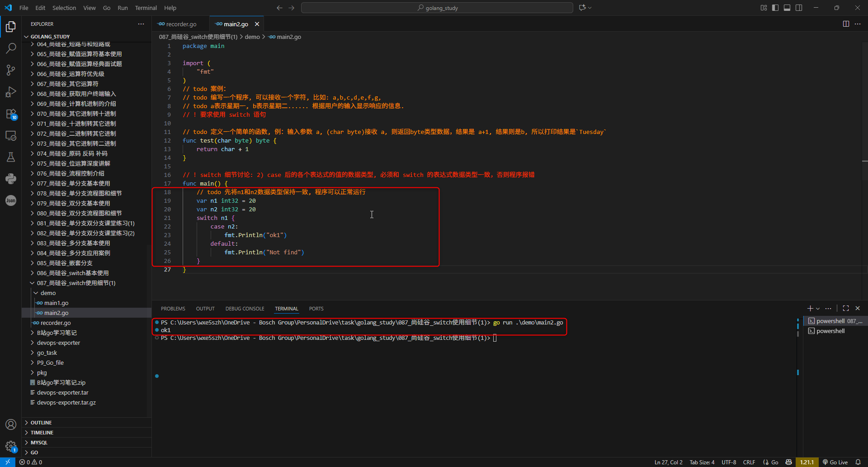Click Tab Size: 4 indicator
This screenshot has width=868, height=467.
pos(702,462)
